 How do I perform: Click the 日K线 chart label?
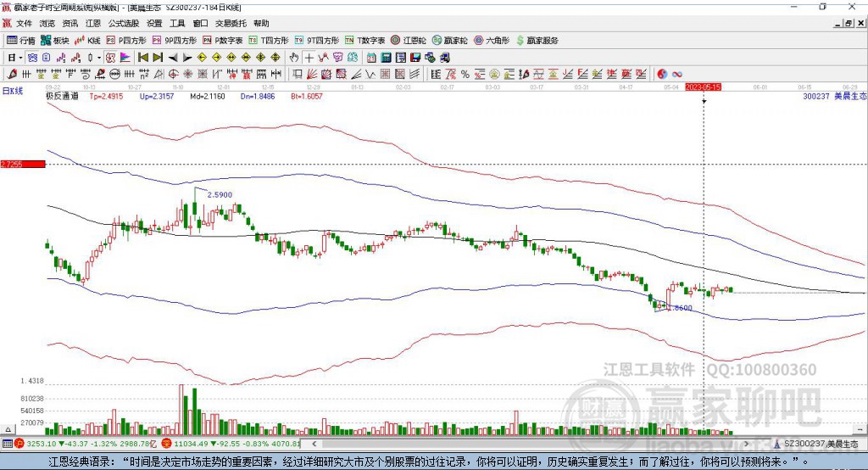point(13,91)
